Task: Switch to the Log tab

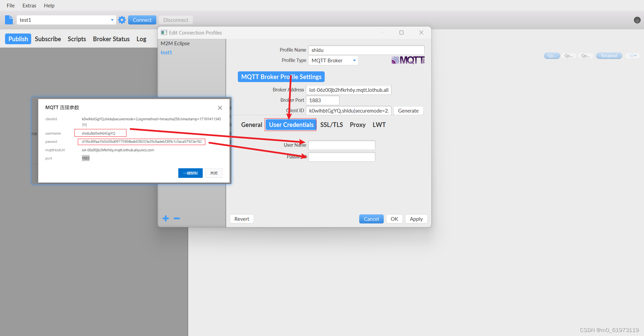Action: click(141, 39)
